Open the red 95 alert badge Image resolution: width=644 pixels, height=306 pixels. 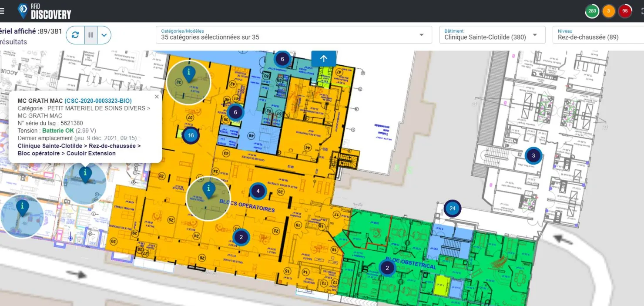tap(625, 11)
